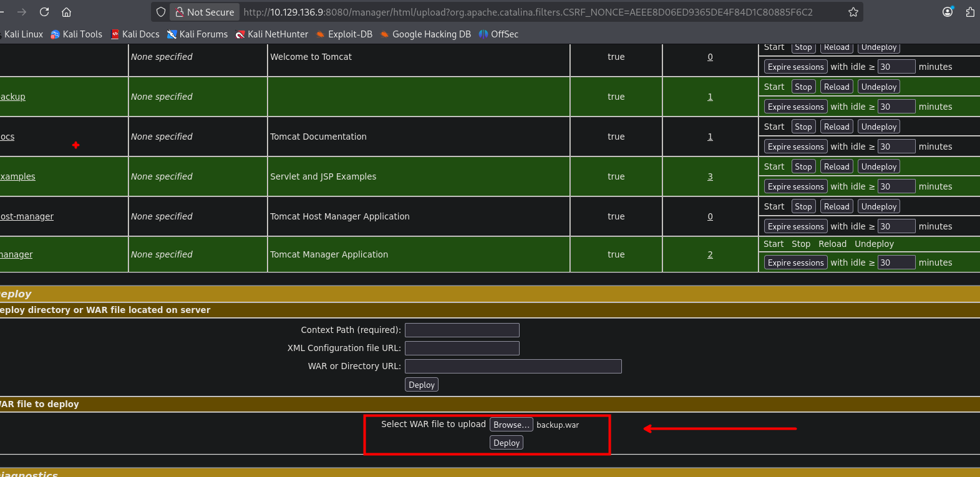Open the Exploit-DB bookmark
Screen dimensions: 980x477
click(344, 34)
